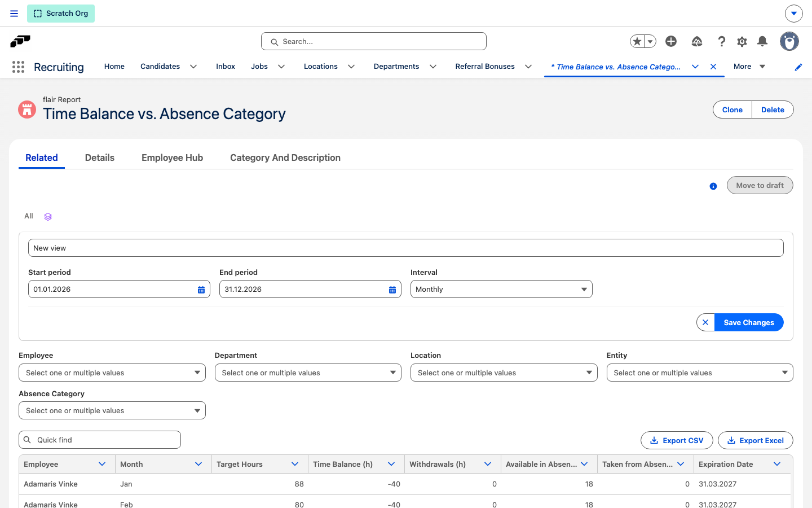Viewport: 812px width, 508px height.
Task: Open the favorites list dropdown arrow
Action: [650, 41]
